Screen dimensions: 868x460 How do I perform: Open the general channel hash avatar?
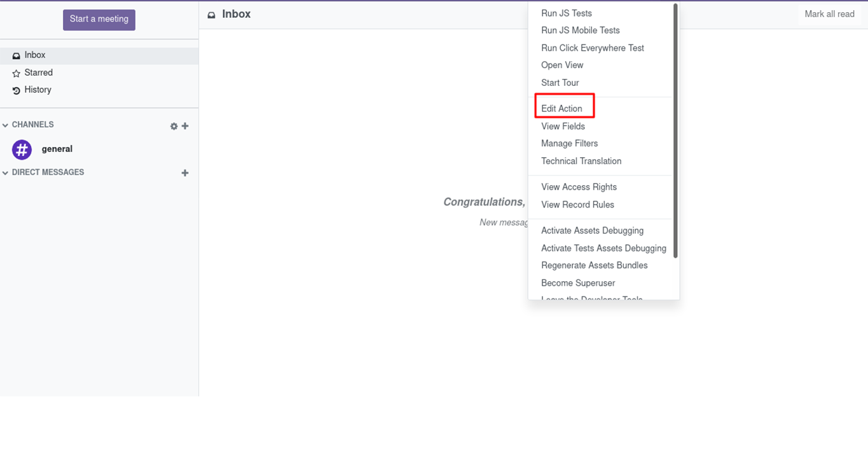click(22, 150)
